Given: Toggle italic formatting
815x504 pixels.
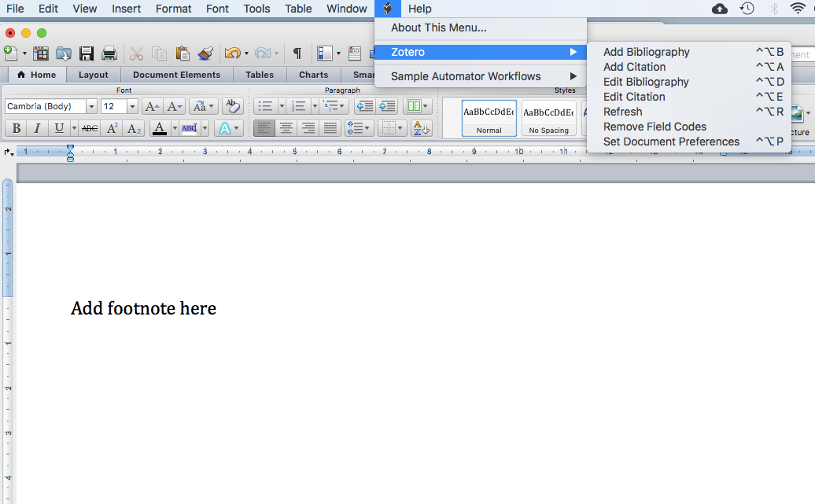Looking at the screenshot, I should click(37, 128).
